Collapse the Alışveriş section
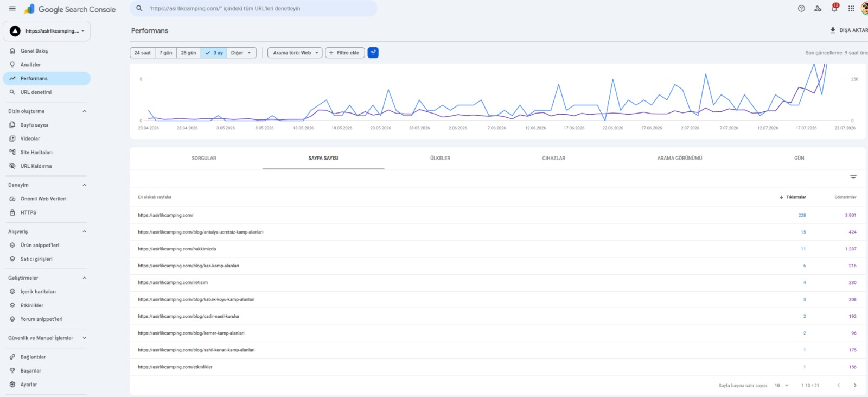Image resolution: width=868 pixels, height=397 pixels. [x=84, y=232]
